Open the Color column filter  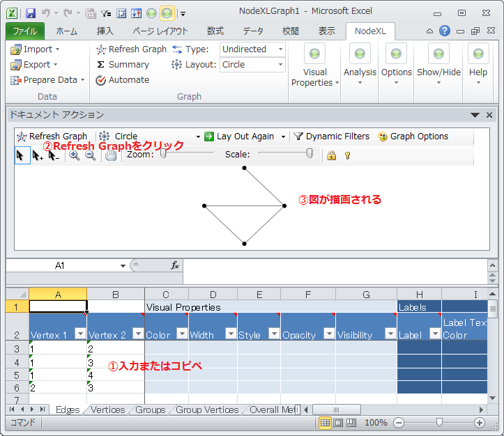coord(182,334)
